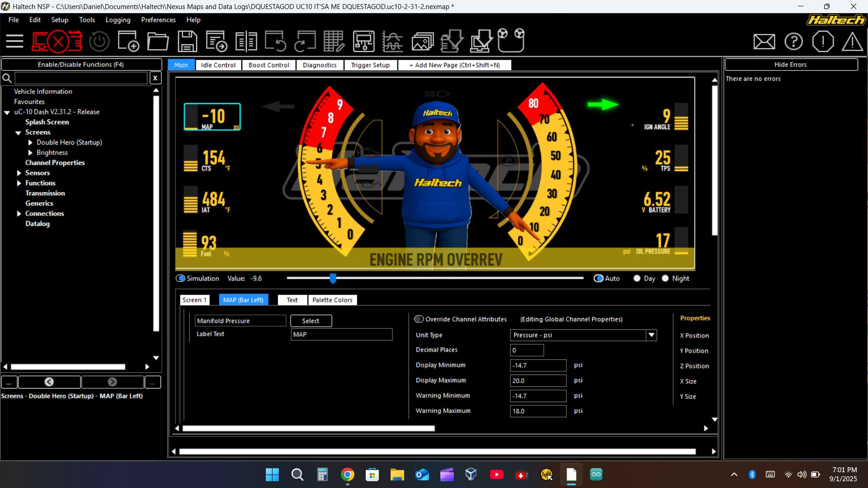Enable Override Channel Attributes
The height and width of the screenshot is (488, 868).
tap(419, 319)
